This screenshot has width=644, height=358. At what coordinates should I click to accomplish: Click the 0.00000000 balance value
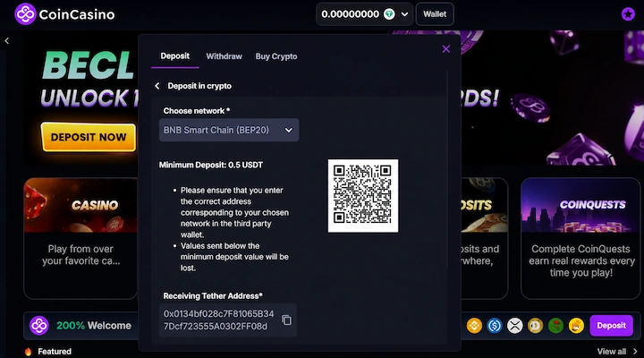[x=350, y=14]
